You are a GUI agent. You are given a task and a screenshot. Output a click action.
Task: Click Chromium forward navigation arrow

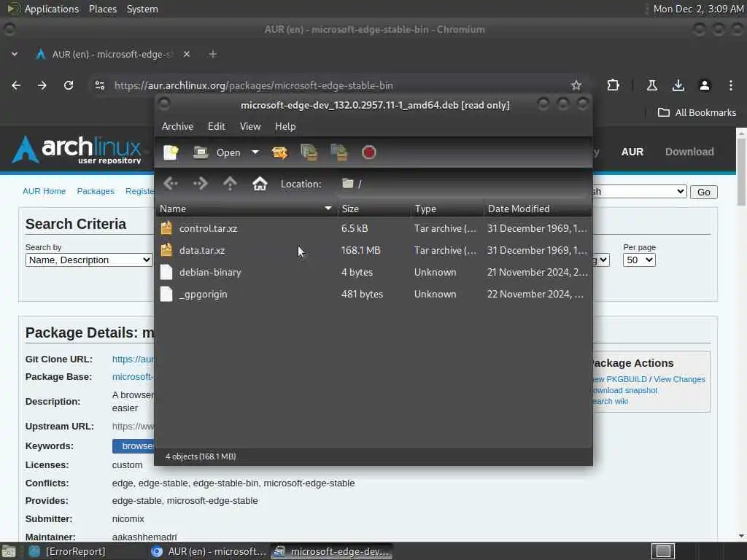[x=42, y=85]
